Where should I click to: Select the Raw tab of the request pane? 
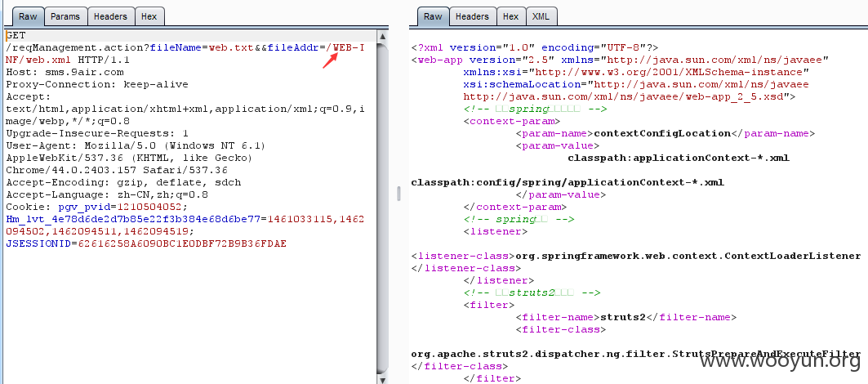(28, 16)
